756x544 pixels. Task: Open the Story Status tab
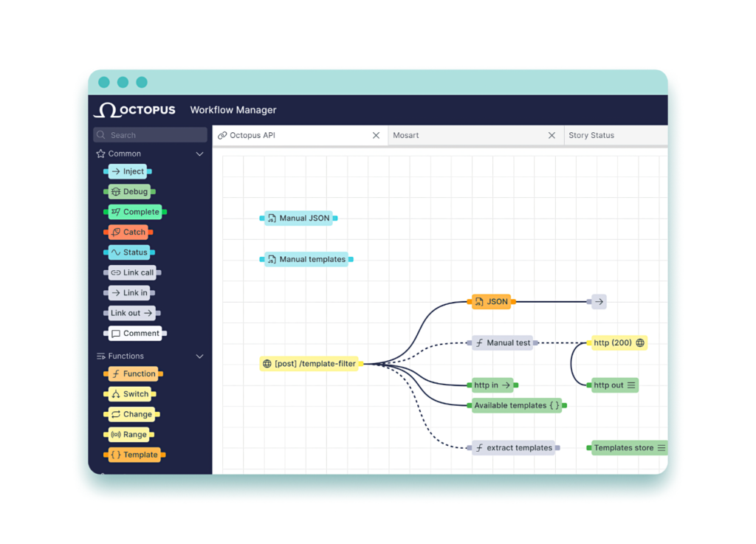point(616,135)
